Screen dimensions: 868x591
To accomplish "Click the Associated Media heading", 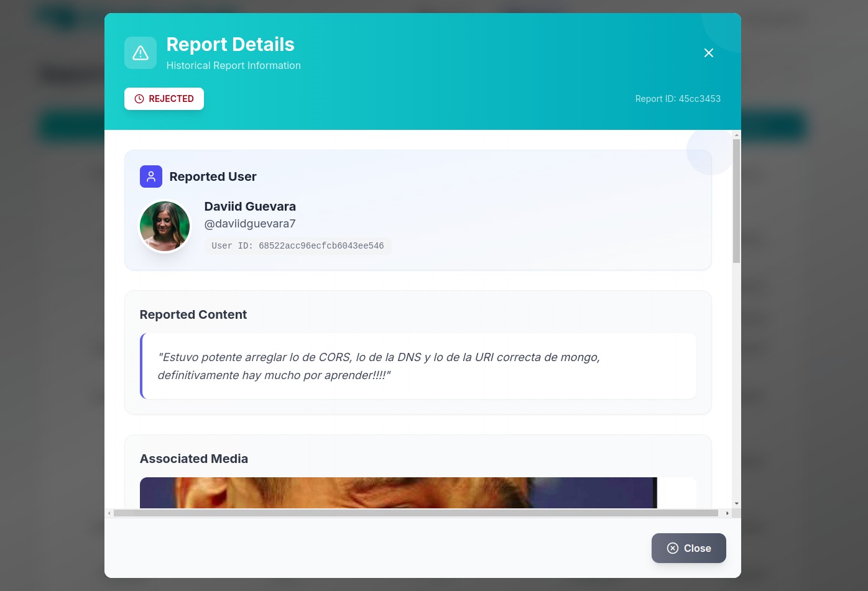I will 194,459.
